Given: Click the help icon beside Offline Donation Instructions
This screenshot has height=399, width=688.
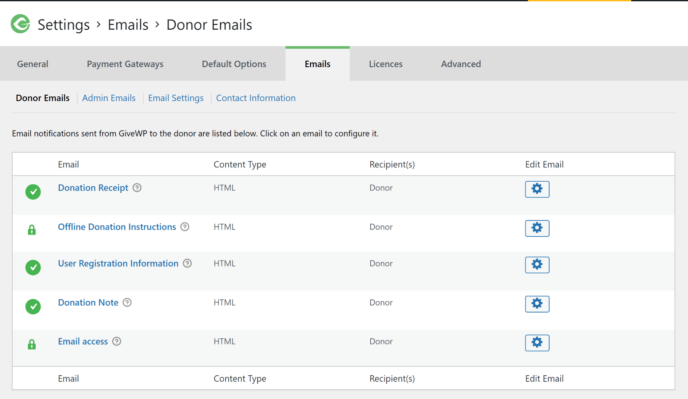Looking at the screenshot, I should [x=185, y=226].
